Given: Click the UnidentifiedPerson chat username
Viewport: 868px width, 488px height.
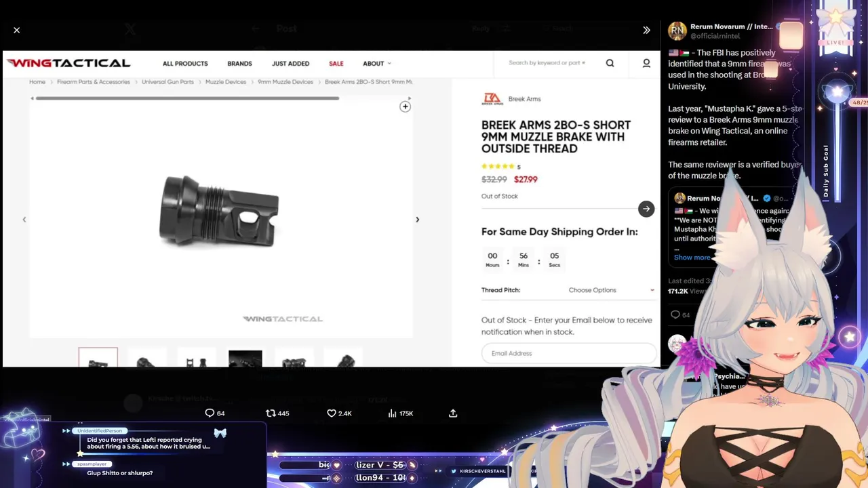Looking at the screenshot, I should click(100, 431).
